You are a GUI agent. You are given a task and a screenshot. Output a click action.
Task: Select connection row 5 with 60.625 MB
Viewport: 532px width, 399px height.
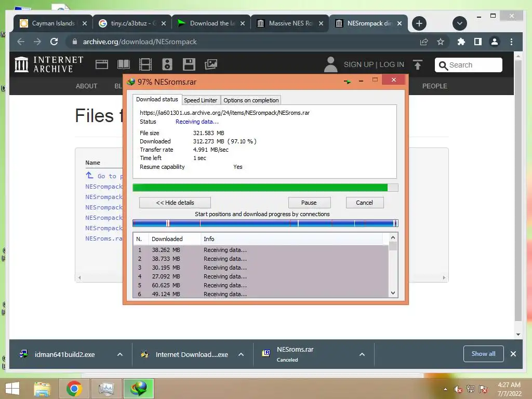pos(261,285)
